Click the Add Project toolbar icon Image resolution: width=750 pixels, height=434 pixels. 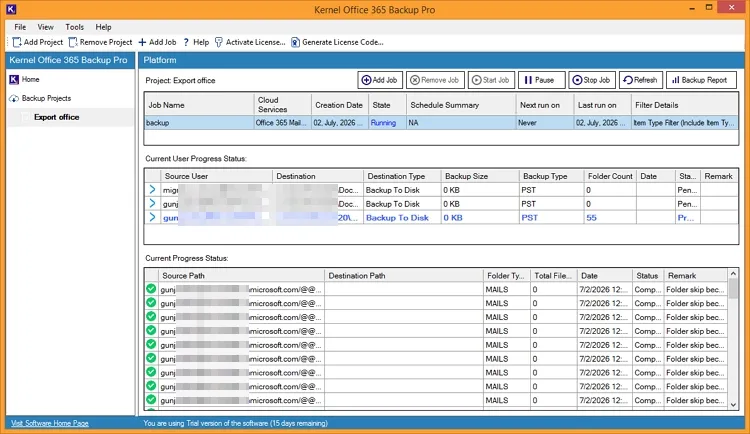(17, 42)
